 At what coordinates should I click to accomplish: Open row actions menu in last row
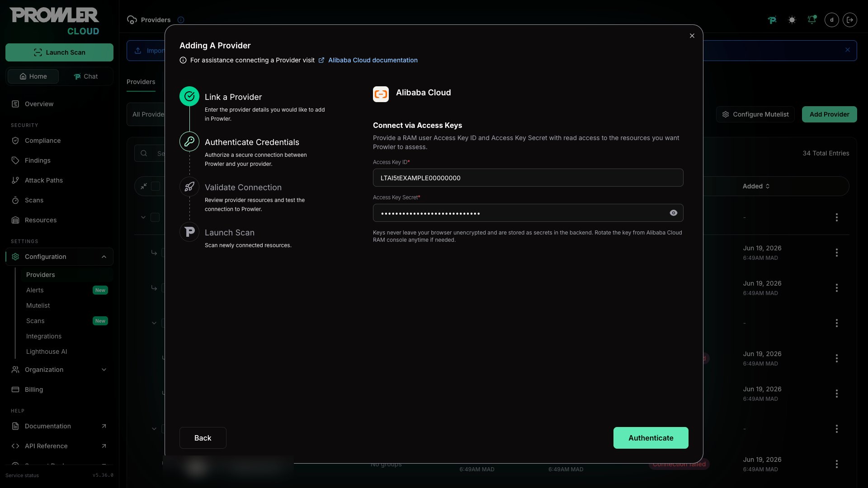pos(837,464)
